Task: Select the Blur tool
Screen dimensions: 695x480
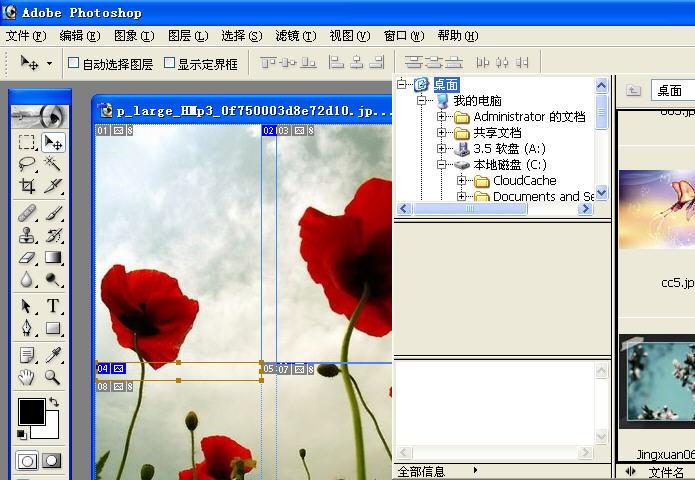Action: point(27,279)
